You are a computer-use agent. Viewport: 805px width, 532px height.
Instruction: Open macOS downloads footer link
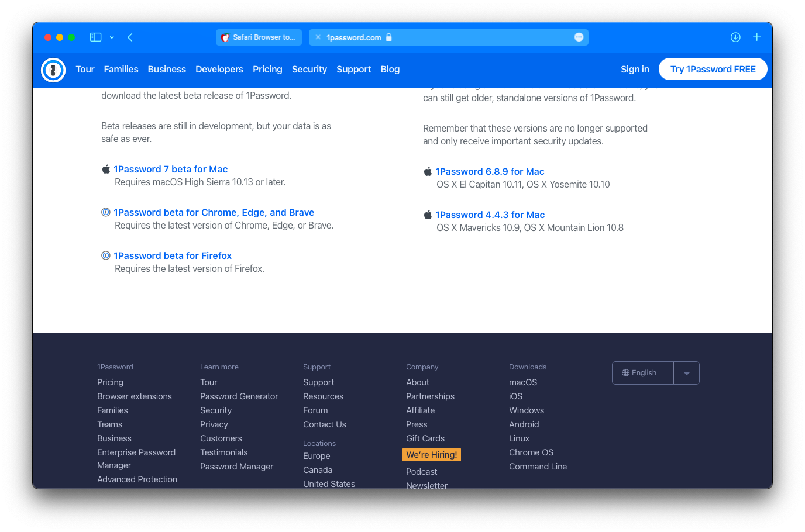click(523, 382)
